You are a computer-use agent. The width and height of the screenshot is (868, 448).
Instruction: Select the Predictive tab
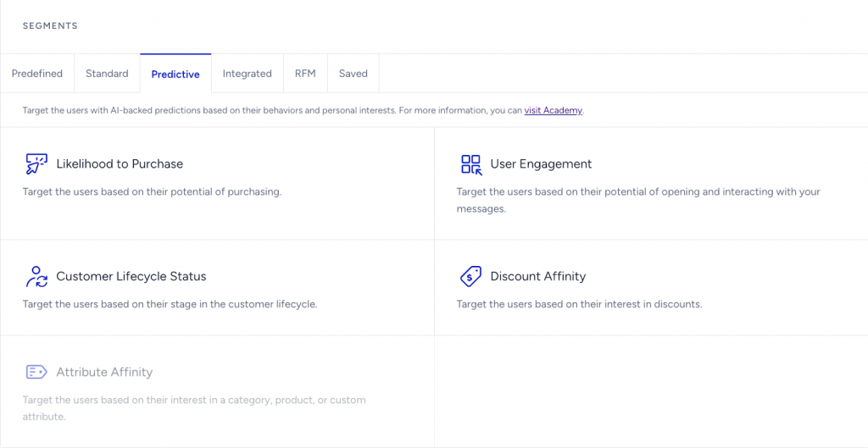coord(175,74)
